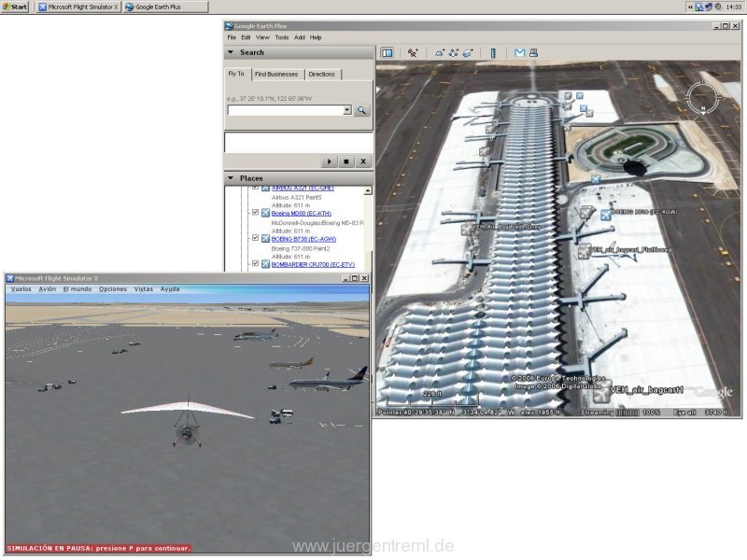Image resolution: width=747 pixels, height=560 pixels.
Task: Click the system tray expand chevron
Action: point(690,7)
